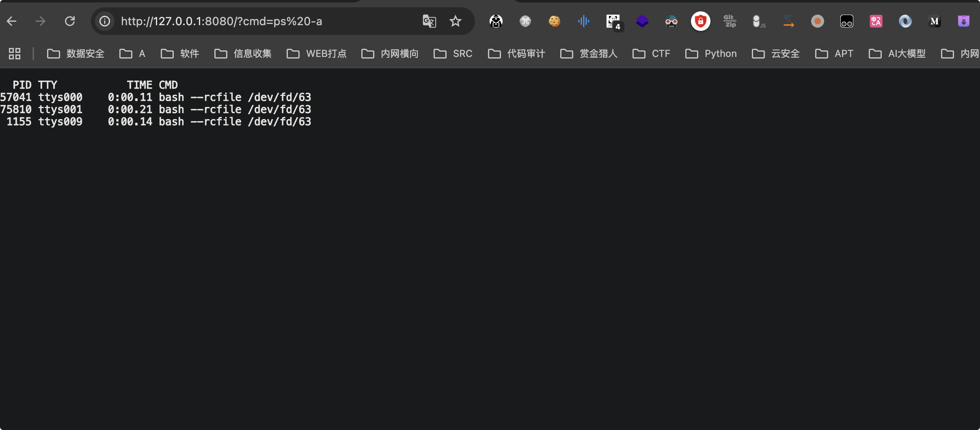Open the paragraph arrow extension
Viewport: 980px width, 430px height.
(x=788, y=21)
